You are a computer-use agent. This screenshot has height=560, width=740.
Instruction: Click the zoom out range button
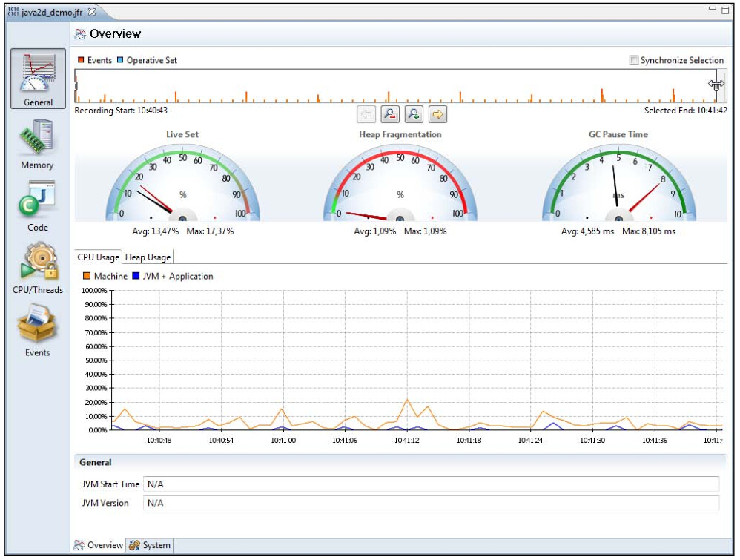click(389, 114)
